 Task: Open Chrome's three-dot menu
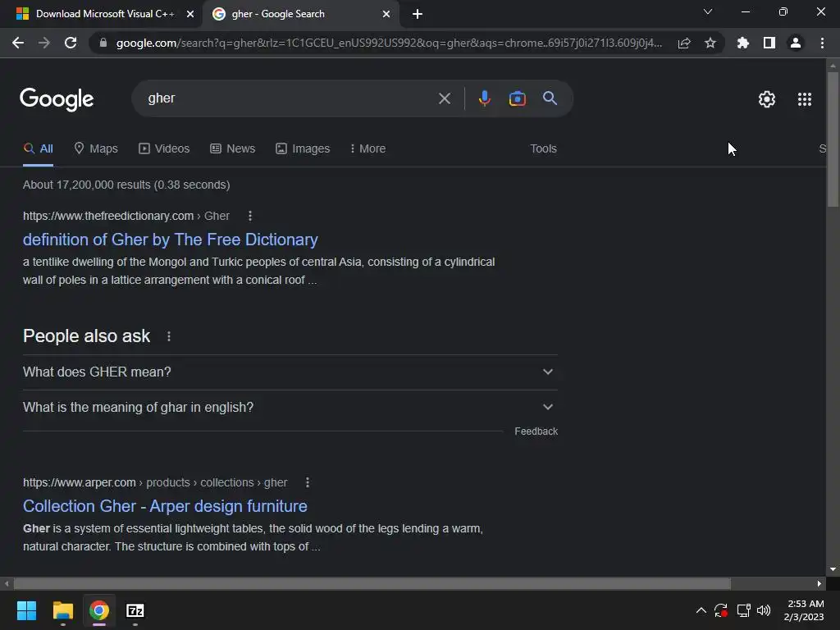[x=822, y=43]
